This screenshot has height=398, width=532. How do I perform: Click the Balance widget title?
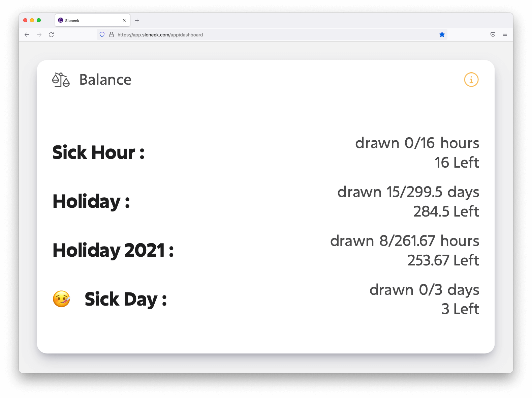[x=105, y=80]
